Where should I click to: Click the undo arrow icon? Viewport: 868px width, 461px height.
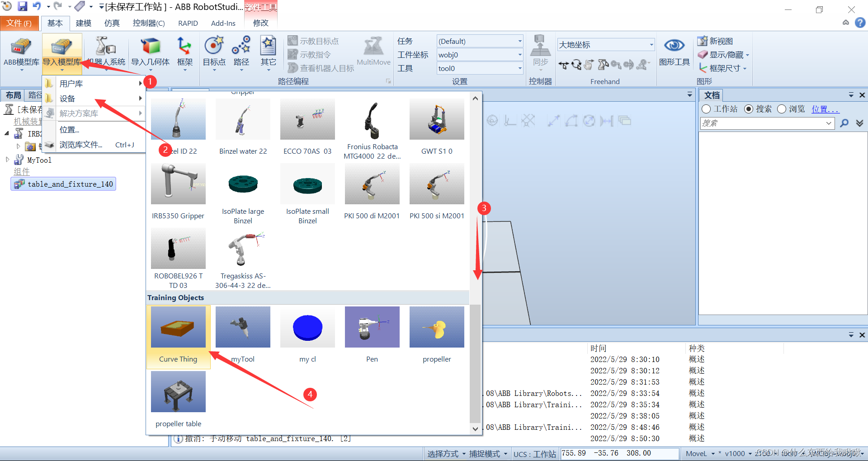[x=37, y=6]
